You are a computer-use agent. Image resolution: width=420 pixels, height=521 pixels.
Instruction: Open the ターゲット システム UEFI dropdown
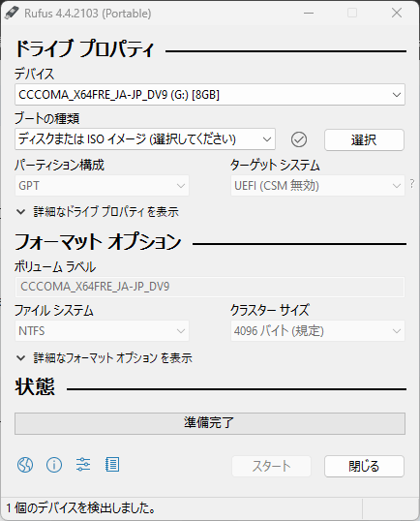(317, 185)
